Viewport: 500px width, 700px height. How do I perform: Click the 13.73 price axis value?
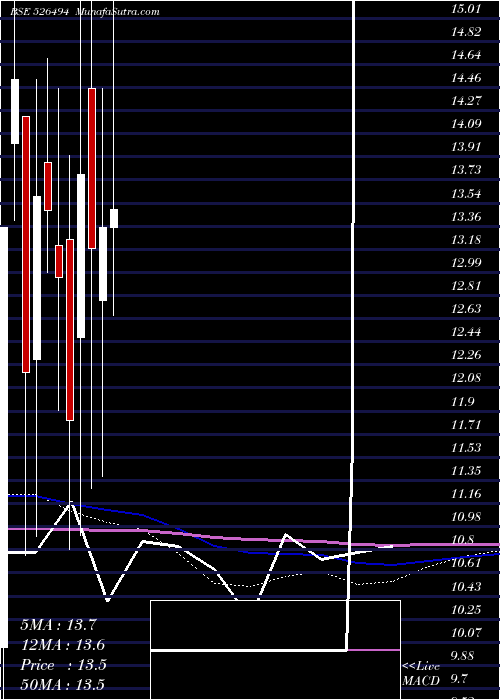[x=466, y=170]
